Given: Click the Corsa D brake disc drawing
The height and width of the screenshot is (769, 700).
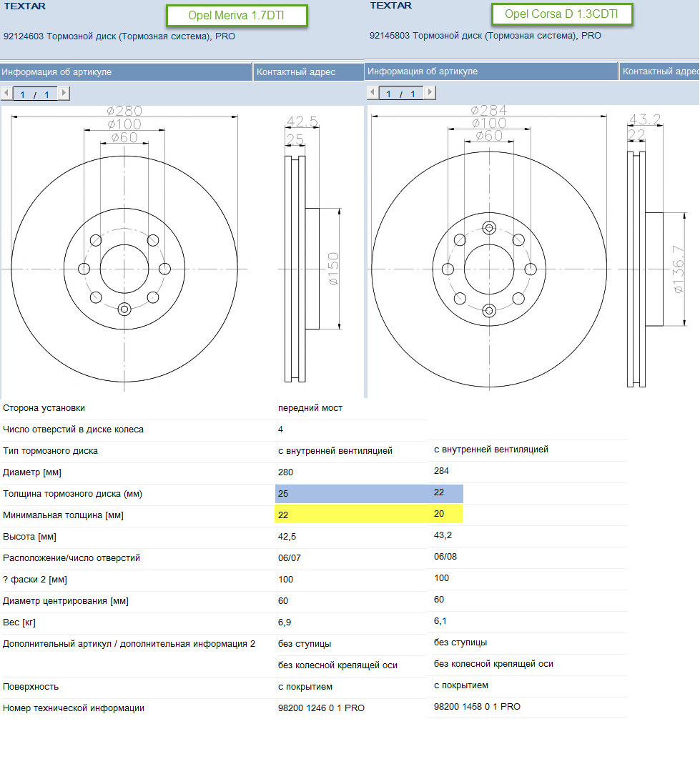Looking at the screenshot, I should point(533,250).
